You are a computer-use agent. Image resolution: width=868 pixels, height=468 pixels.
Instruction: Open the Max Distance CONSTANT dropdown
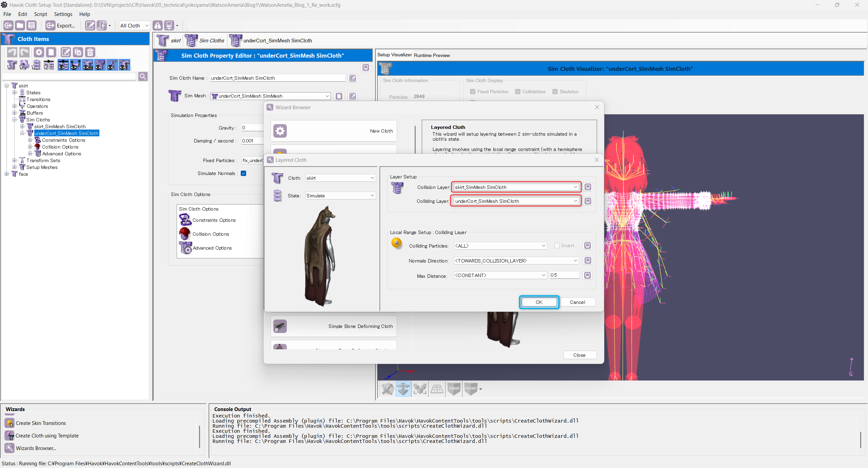pos(500,275)
